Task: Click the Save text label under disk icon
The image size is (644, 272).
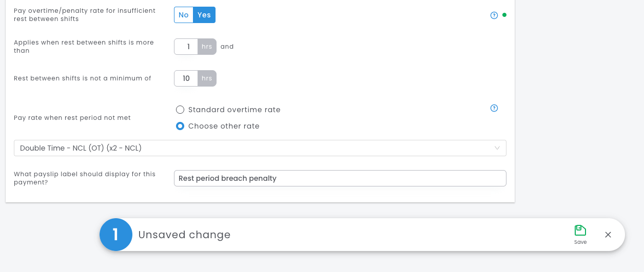Action: [580, 242]
